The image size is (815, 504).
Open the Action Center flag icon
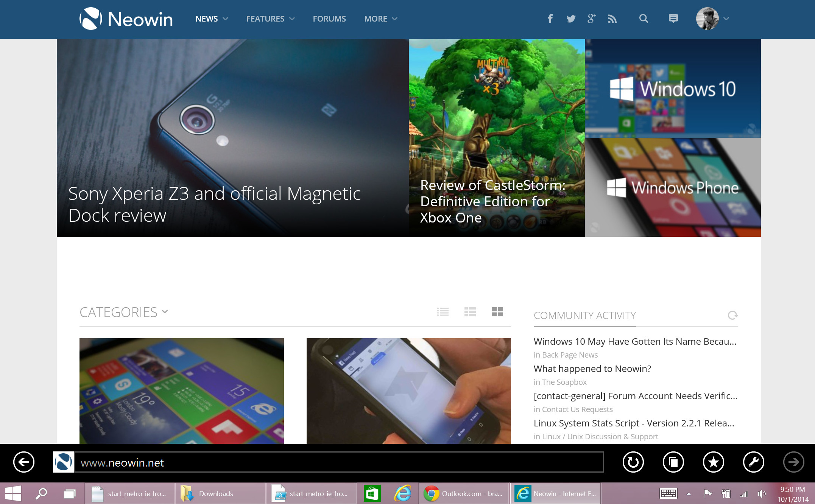[x=707, y=493]
